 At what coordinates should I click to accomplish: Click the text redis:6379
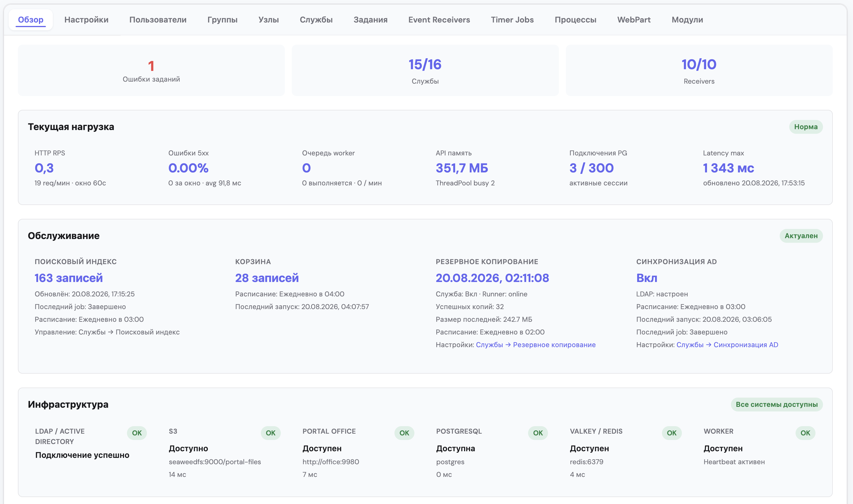[x=587, y=462]
